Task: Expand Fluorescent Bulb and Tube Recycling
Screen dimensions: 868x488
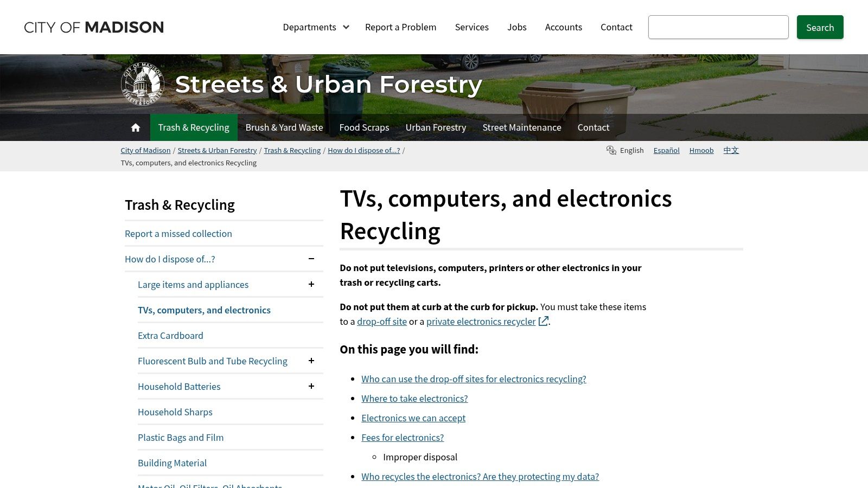Action: (x=311, y=361)
